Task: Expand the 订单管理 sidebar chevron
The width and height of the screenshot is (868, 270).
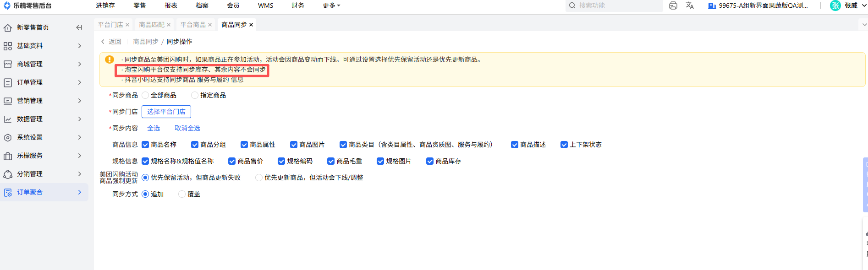Action: tap(80, 82)
